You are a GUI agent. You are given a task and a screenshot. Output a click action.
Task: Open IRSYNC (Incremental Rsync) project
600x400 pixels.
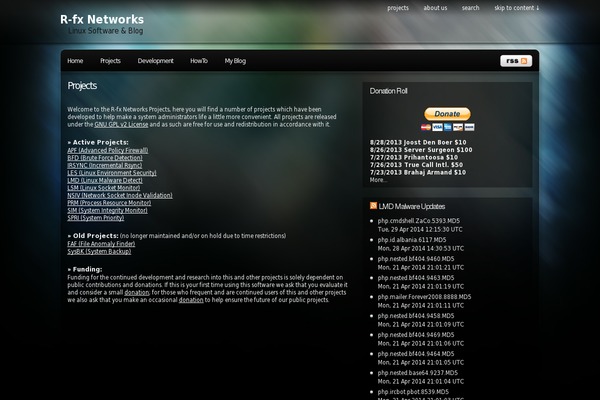[104, 165]
